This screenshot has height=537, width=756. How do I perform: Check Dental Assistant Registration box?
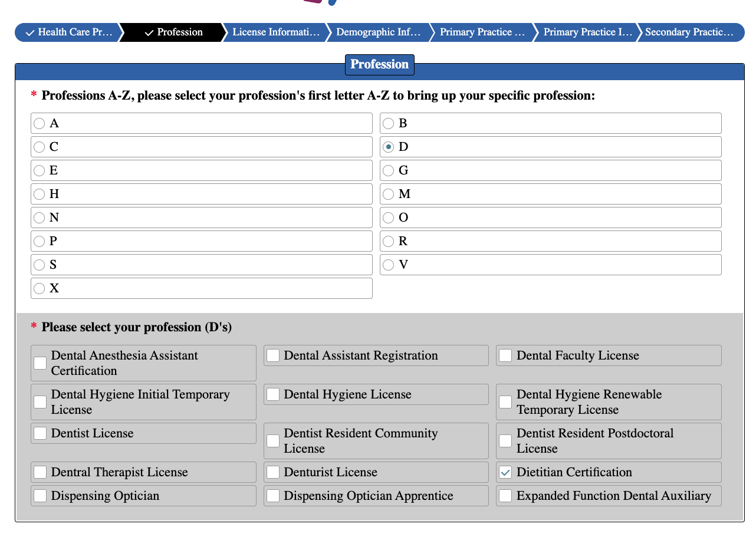[273, 355]
